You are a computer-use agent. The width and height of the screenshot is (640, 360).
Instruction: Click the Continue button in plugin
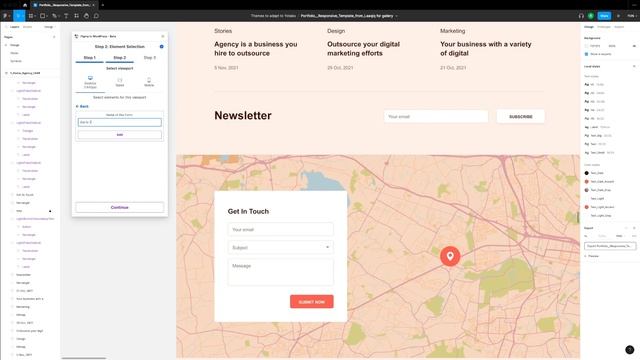(x=120, y=207)
